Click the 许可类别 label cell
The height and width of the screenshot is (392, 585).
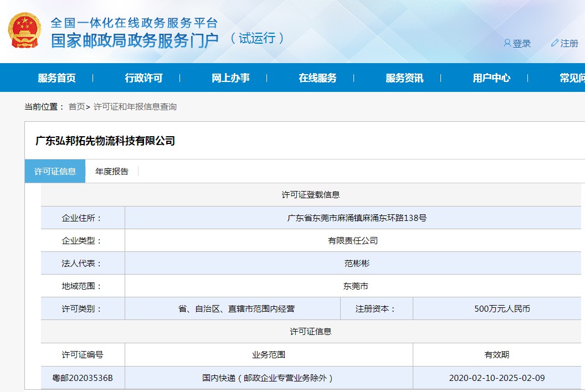[x=83, y=309]
